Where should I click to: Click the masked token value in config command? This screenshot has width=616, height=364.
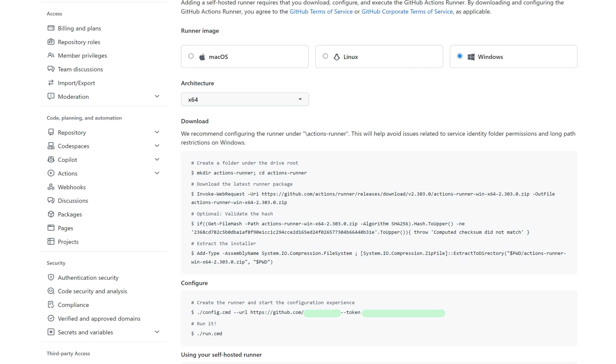tap(403, 313)
